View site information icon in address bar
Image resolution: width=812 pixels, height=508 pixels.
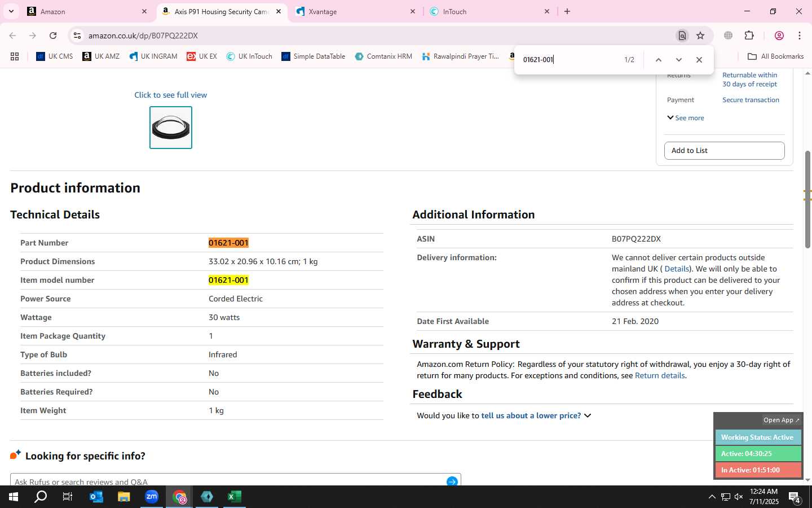(77, 36)
